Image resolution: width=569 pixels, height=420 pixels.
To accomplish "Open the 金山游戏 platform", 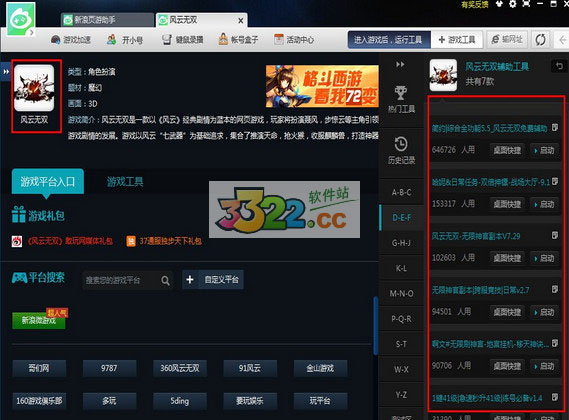I will [x=320, y=368].
